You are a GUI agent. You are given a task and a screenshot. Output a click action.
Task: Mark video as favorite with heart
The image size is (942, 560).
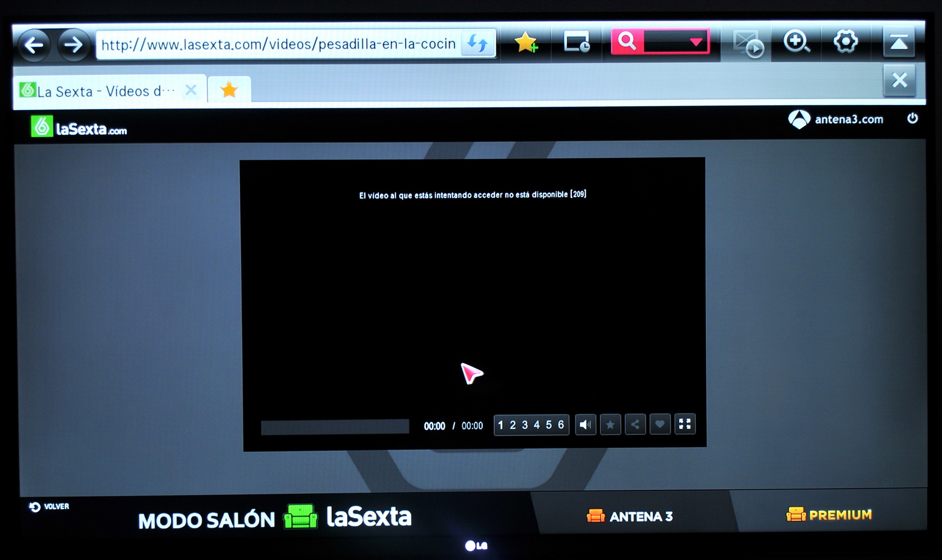tap(660, 424)
